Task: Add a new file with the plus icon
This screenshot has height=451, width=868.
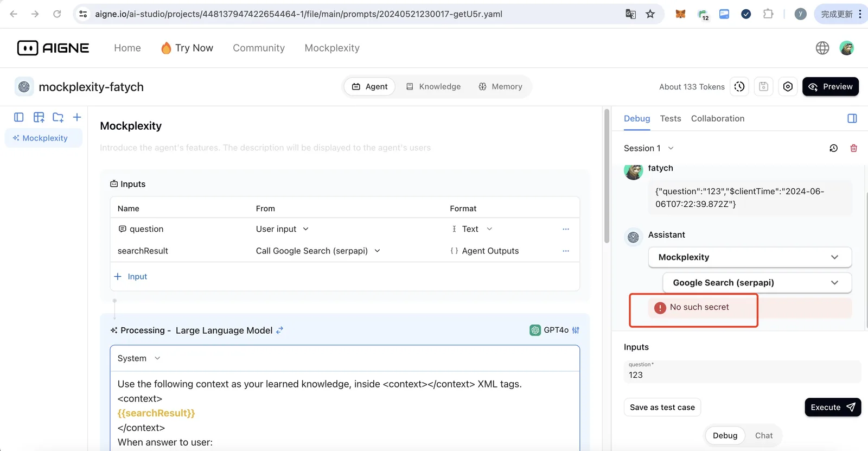Action: click(x=77, y=117)
